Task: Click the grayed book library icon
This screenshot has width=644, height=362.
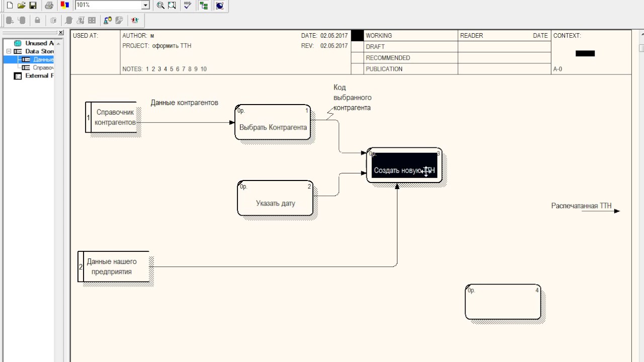Action: tap(53, 20)
